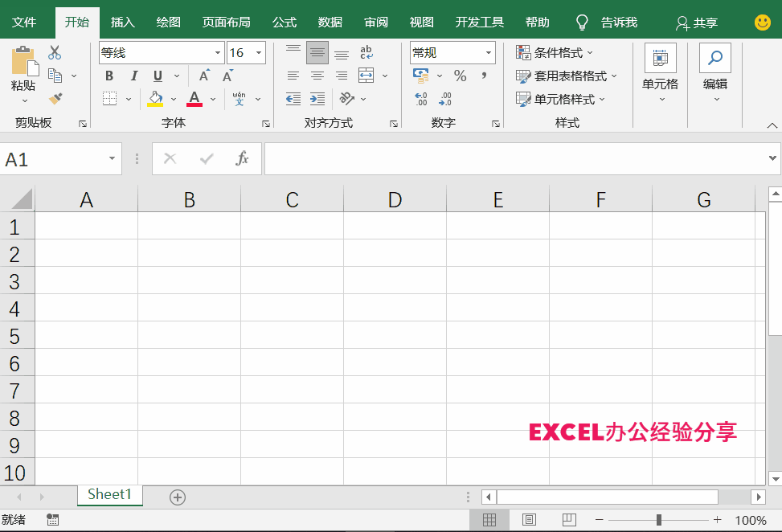
Task: Toggle bold formatting
Action: 108,75
